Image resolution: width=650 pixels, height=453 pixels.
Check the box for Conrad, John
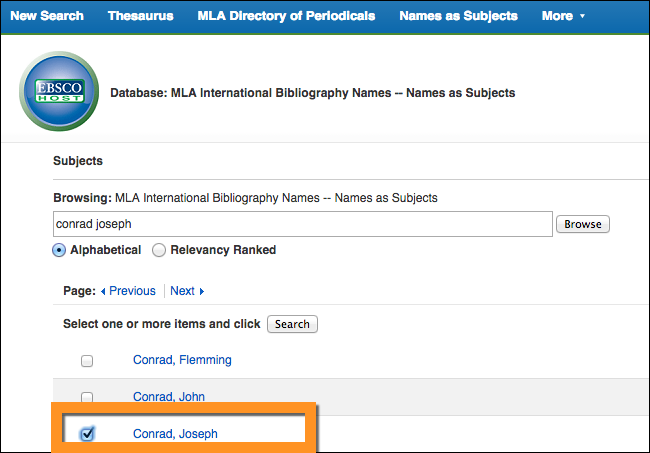pos(87,397)
